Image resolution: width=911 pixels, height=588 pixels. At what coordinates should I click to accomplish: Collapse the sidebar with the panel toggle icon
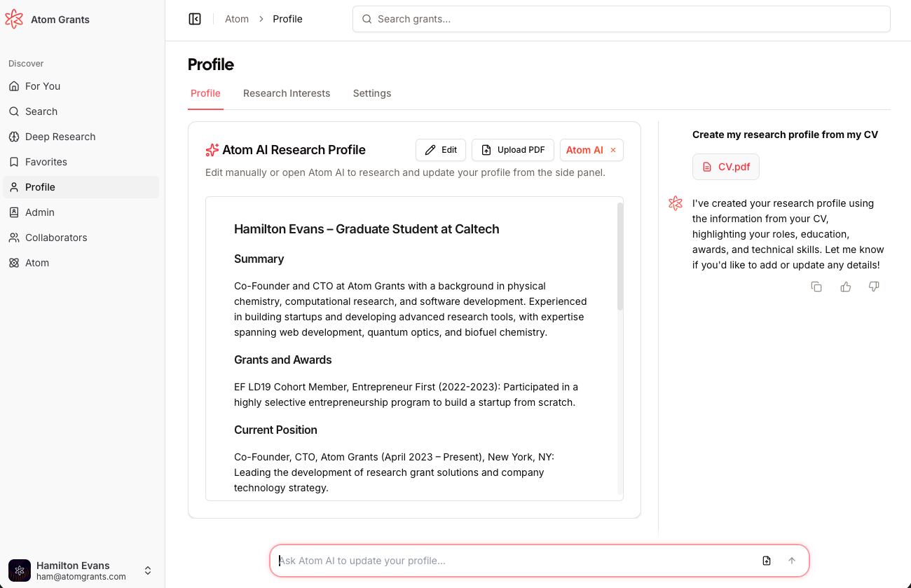[195, 19]
